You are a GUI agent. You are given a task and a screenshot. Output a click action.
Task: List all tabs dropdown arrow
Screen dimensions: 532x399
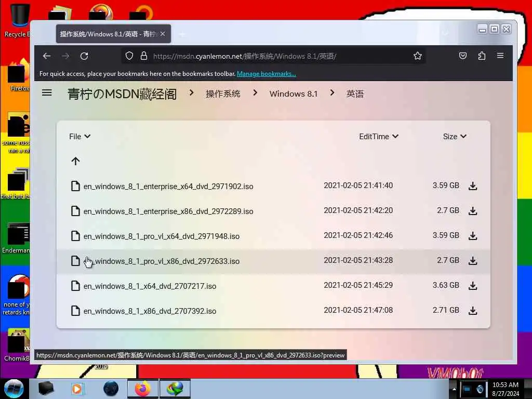[x=445, y=34]
